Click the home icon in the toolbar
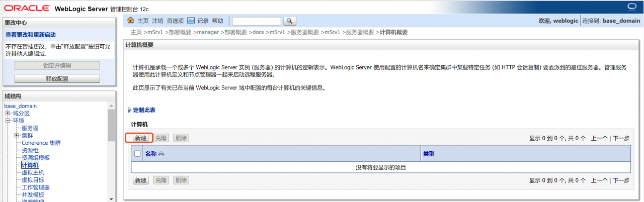Viewport: 644px width, 202px height. click(131, 21)
